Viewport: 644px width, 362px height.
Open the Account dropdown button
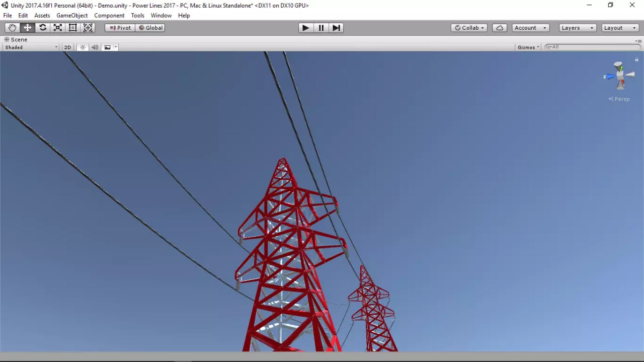click(x=530, y=28)
